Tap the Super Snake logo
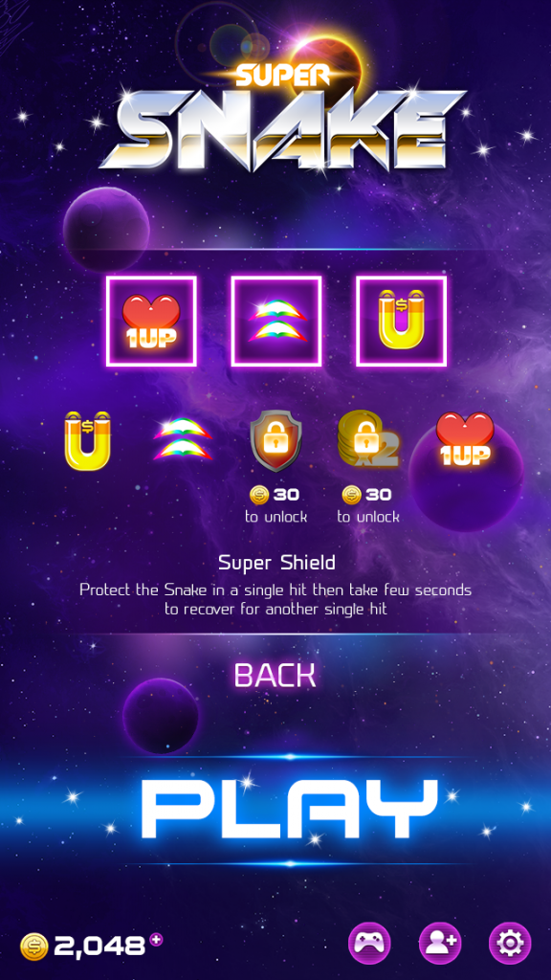551x980 pixels. 282,116
